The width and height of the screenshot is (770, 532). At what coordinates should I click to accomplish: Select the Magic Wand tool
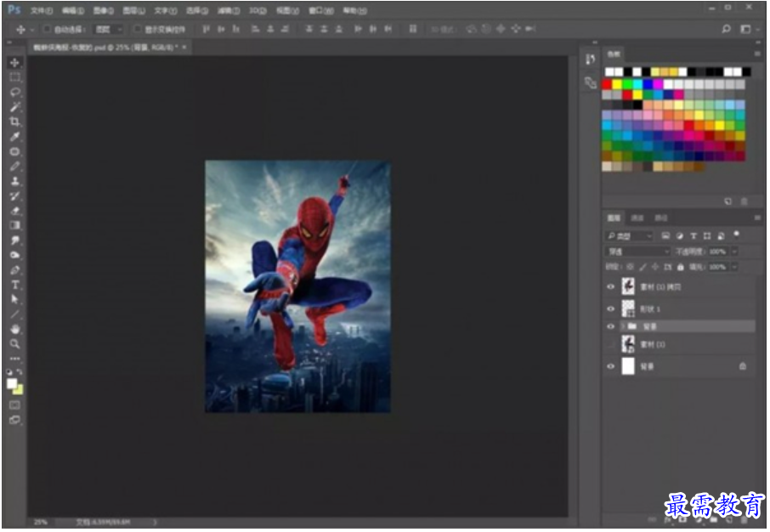pyautogui.click(x=14, y=107)
